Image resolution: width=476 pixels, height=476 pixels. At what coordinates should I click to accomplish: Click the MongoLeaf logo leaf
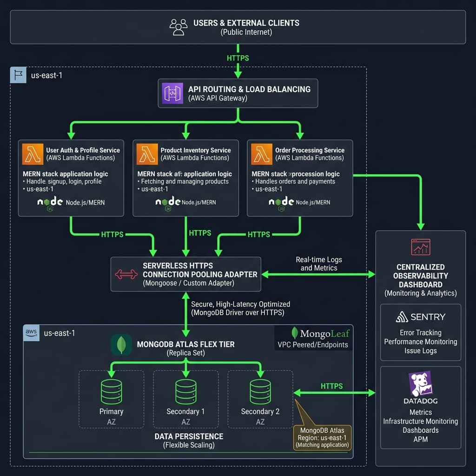click(x=294, y=333)
